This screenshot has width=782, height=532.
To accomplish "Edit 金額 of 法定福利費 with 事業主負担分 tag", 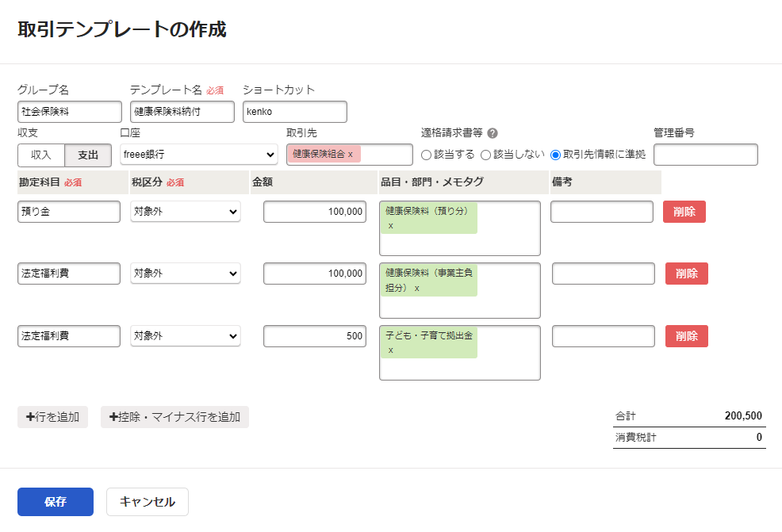I will pos(315,274).
